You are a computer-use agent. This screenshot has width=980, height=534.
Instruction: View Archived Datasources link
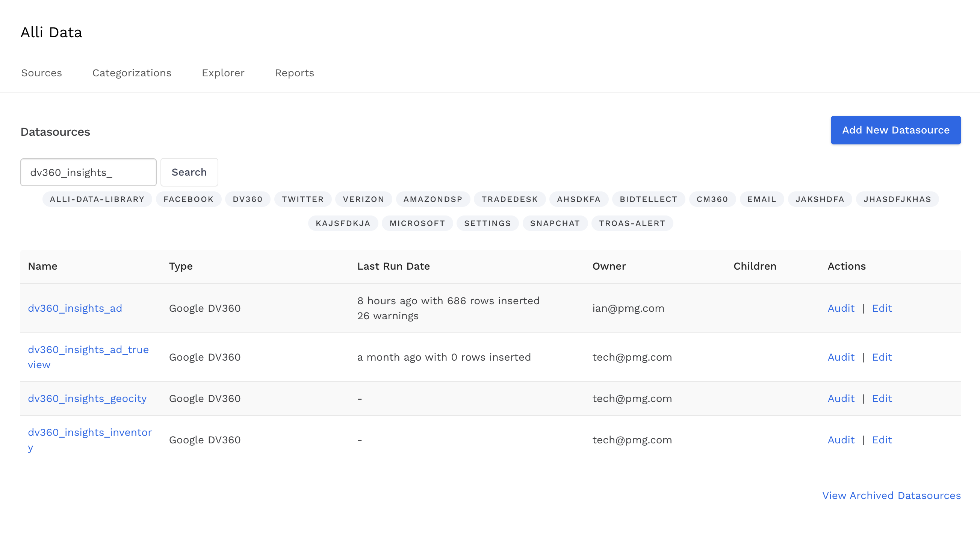coord(891,496)
